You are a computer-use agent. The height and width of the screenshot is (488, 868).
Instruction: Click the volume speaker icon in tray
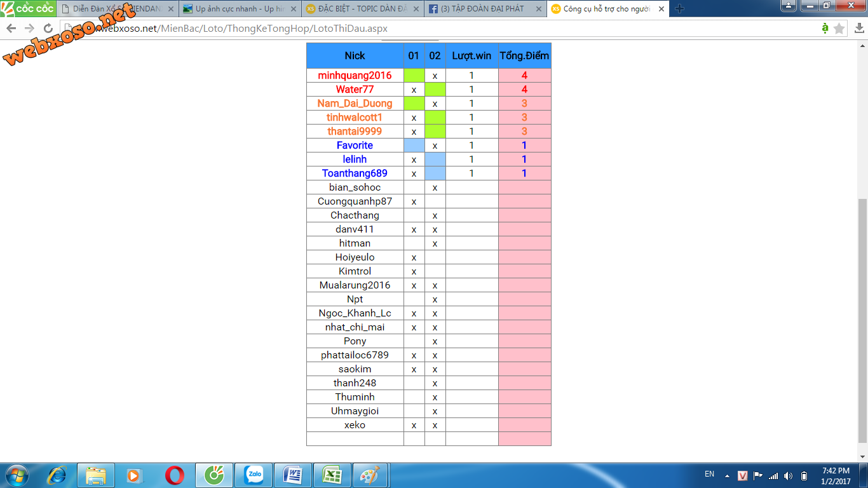[788, 475]
